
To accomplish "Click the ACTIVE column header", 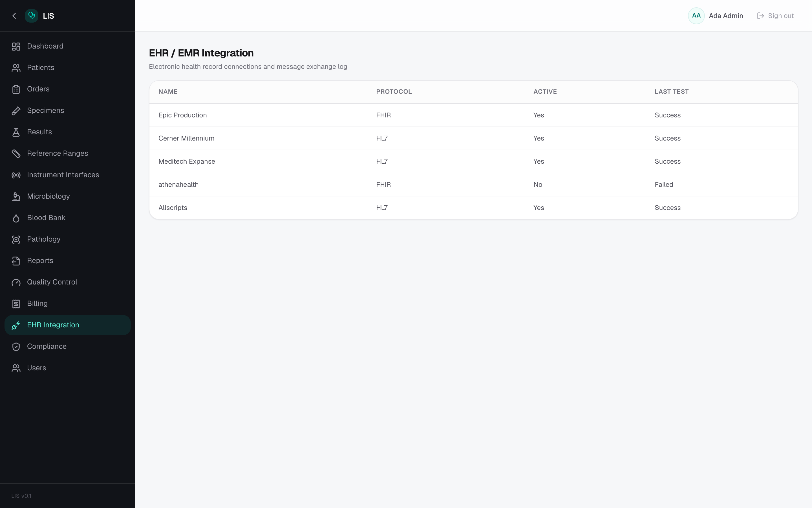I will click(x=545, y=92).
